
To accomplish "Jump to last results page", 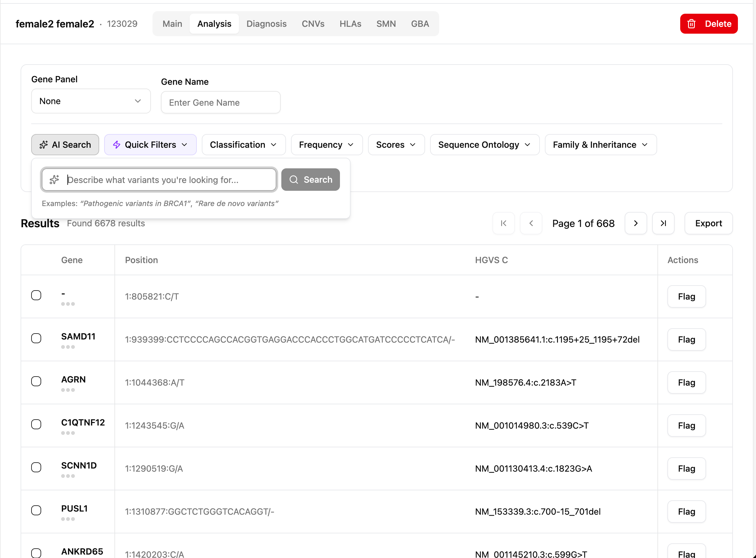I will click(x=663, y=223).
